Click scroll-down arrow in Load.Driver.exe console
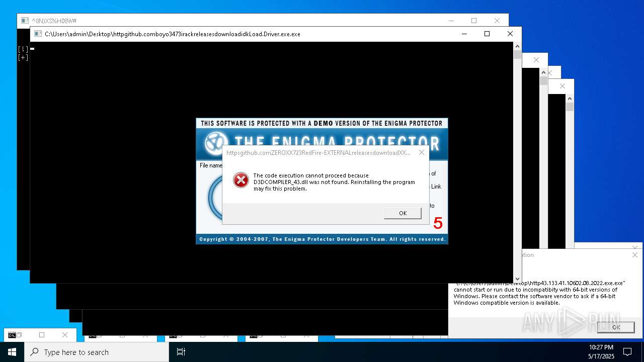 (x=517, y=279)
